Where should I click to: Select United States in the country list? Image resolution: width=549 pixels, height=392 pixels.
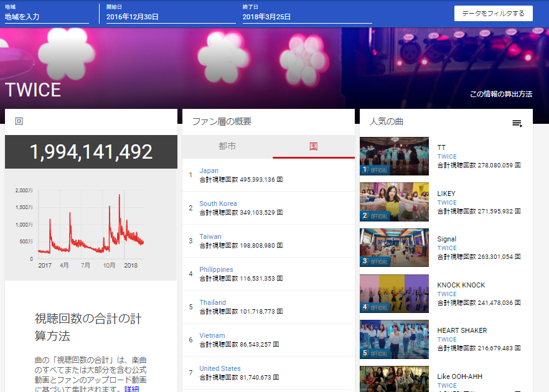tap(220, 368)
